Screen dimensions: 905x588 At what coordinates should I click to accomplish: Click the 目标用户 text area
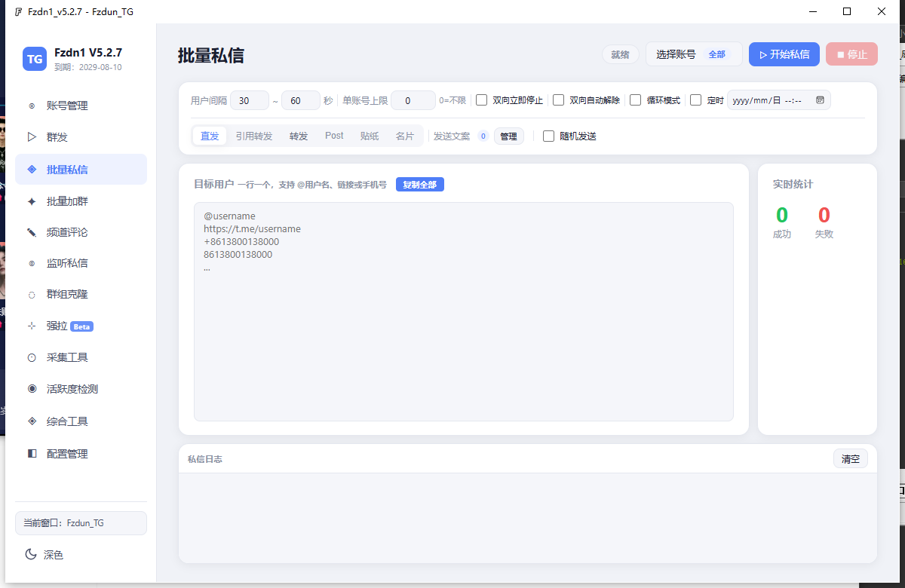464,311
